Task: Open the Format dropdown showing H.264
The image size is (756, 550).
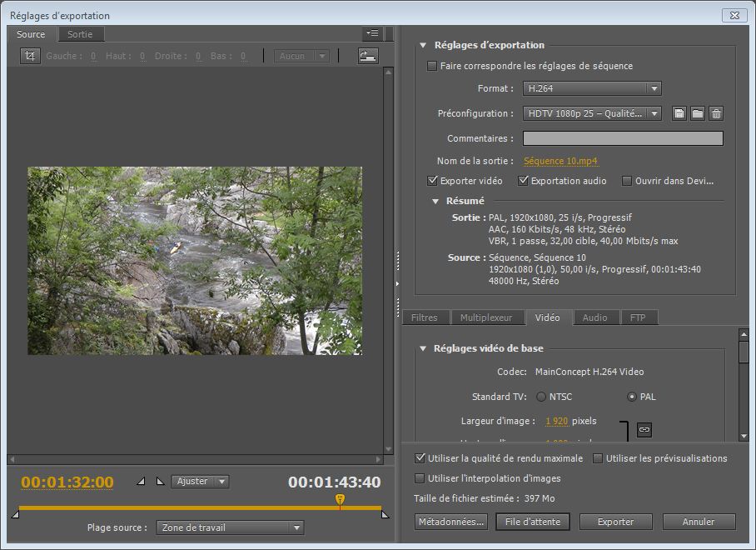Action: [592, 88]
